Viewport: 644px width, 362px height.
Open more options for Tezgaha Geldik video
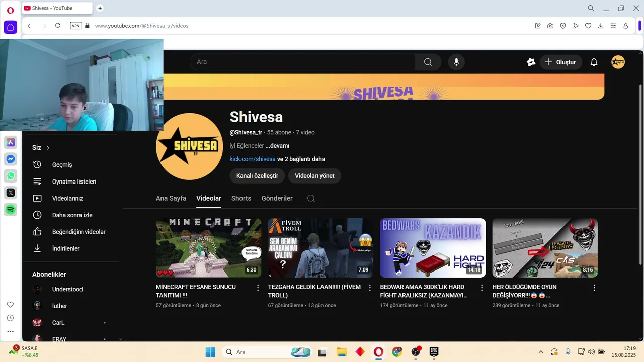pos(370,288)
